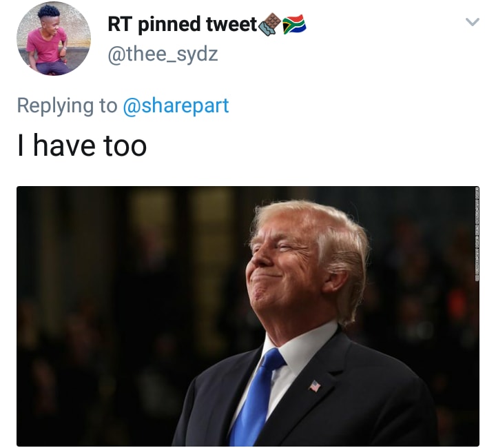Click the chocolate bar emoji in name
The image size is (496, 448).
(x=269, y=24)
